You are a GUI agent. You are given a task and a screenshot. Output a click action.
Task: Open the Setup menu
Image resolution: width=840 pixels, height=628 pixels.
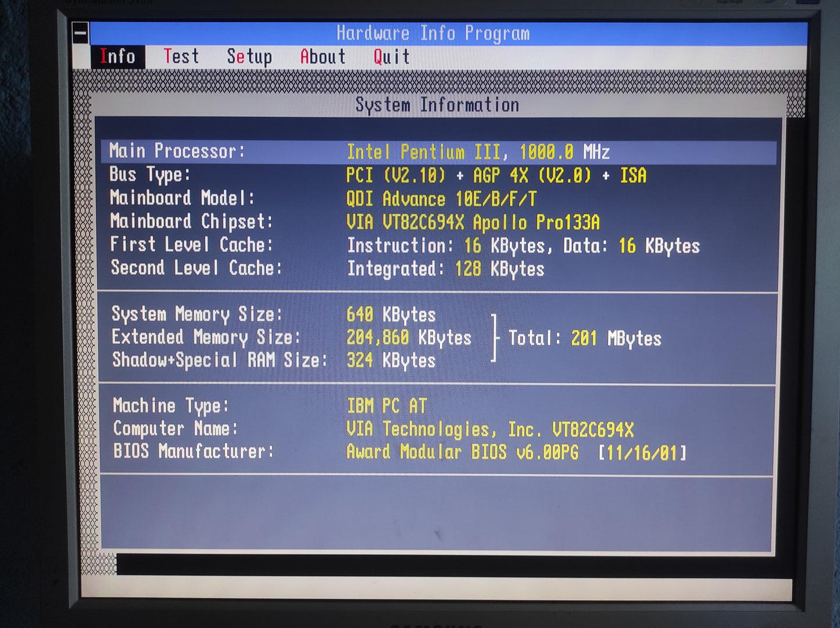249,57
